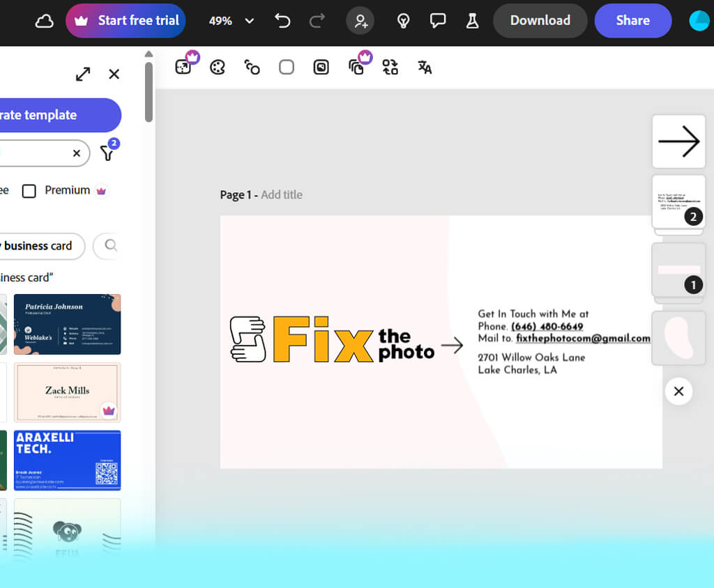Click the Add title page field
Screen dimensions: 714x588
282,195
